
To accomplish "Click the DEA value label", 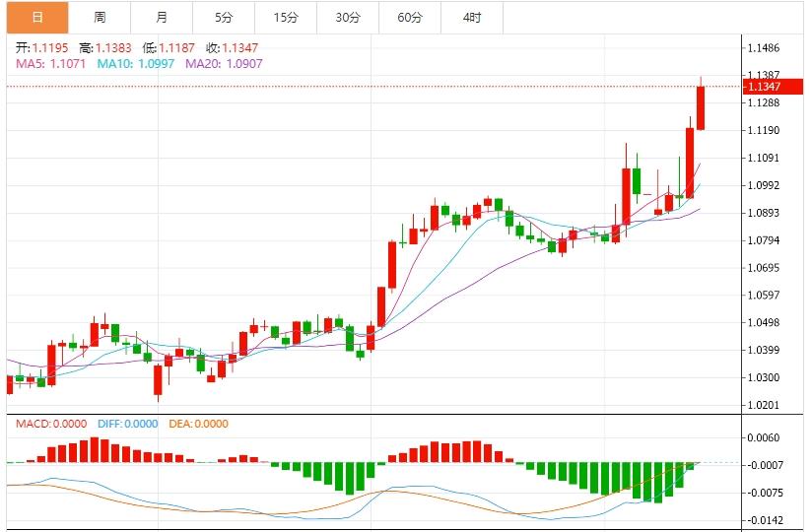I will coord(200,425).
